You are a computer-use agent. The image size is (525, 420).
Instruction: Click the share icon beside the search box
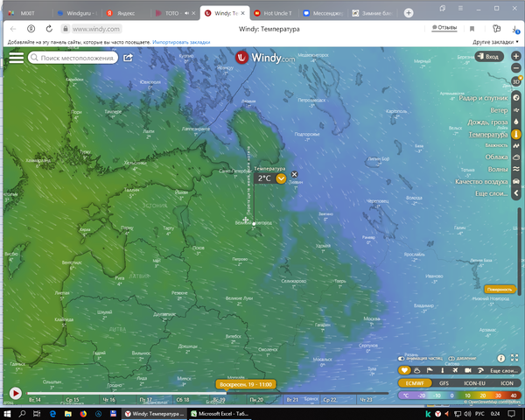click(128, 58)
